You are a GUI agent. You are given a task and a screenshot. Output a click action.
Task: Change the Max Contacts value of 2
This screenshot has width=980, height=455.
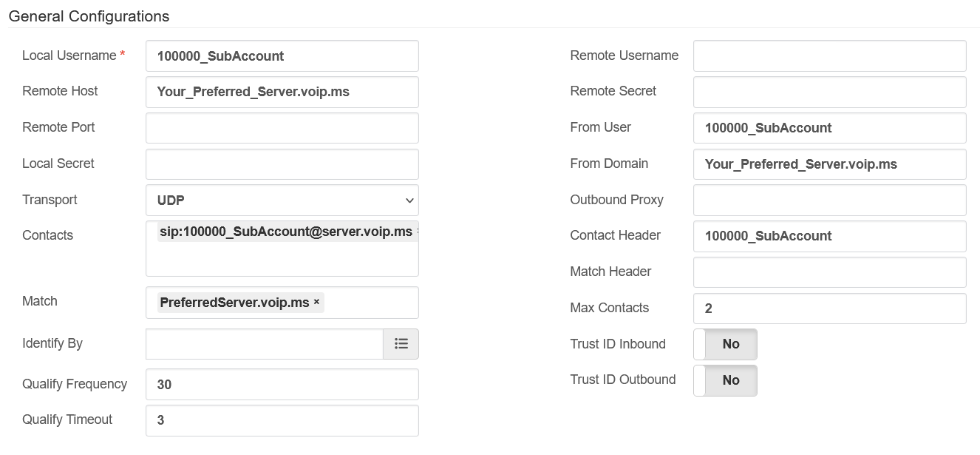coord(829,308)
